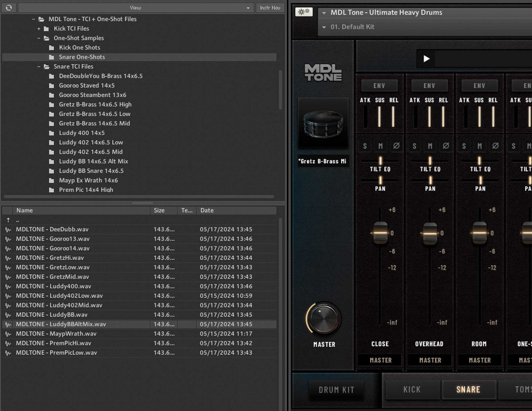Click the refresh icon in browser toolbar
Image resolution: width=532 pixels, height=411 pixels.
click(x=8, y=8)
